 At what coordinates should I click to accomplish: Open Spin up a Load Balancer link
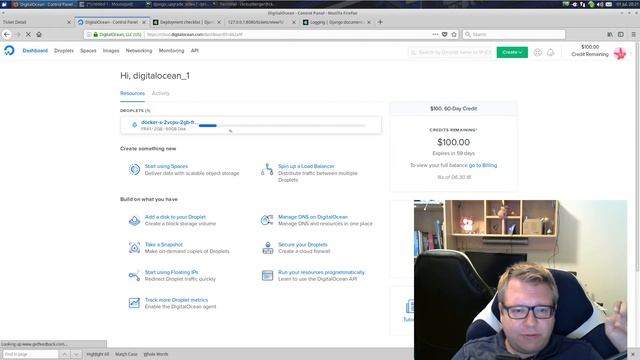[306, 166]
